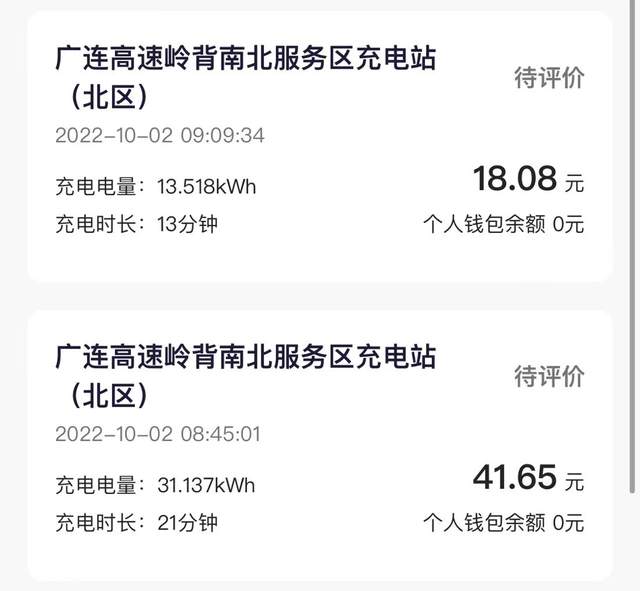Screen dimensions: 640x591
Task: Open the 08:45:01 charging order card
Action: coord(320,445)
